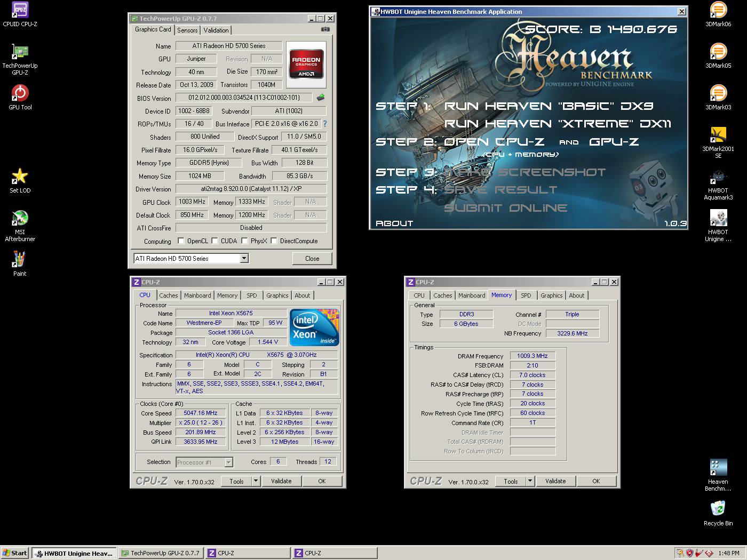
Task: Click the Radeon Graphics AMD logo
Action: [x=306, y=64]
